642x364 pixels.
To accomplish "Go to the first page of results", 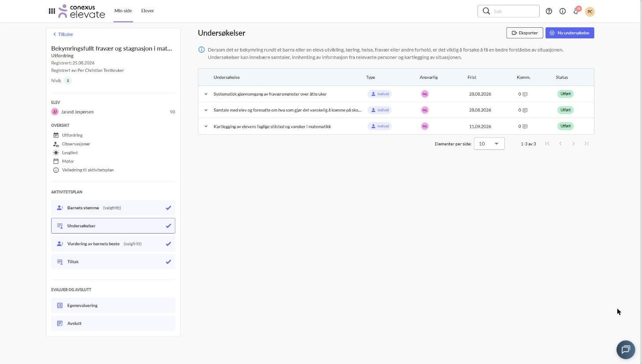I will 547,144.
